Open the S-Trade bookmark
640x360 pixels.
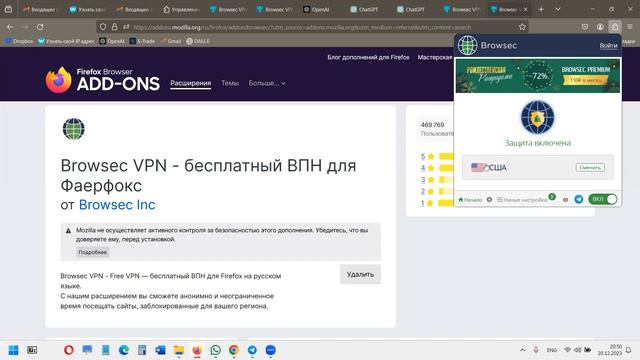(x=142, y=41)
